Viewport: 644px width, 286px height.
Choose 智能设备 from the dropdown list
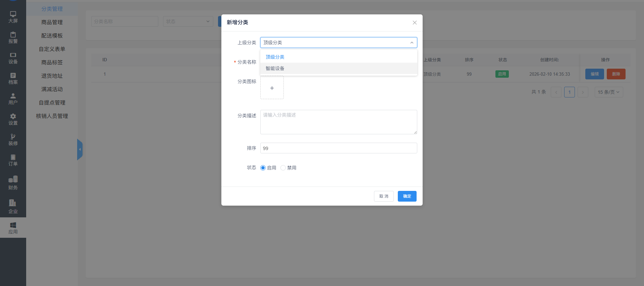click(339, 68)
